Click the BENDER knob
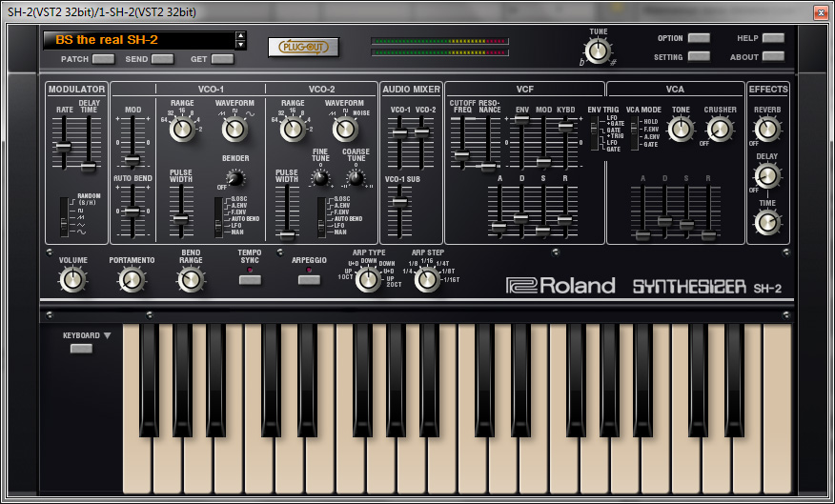Image resolution: width=835 pixels, height=504 pixels. [x=234, y=178]
